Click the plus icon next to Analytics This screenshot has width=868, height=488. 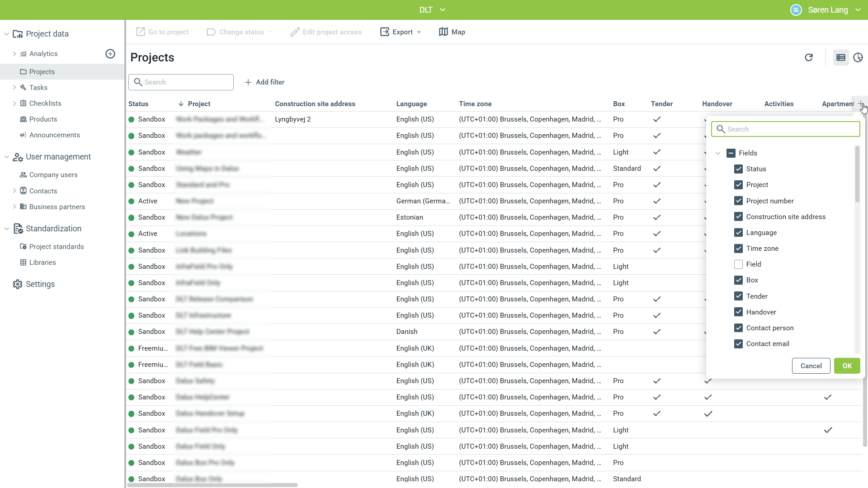(110, 54)
